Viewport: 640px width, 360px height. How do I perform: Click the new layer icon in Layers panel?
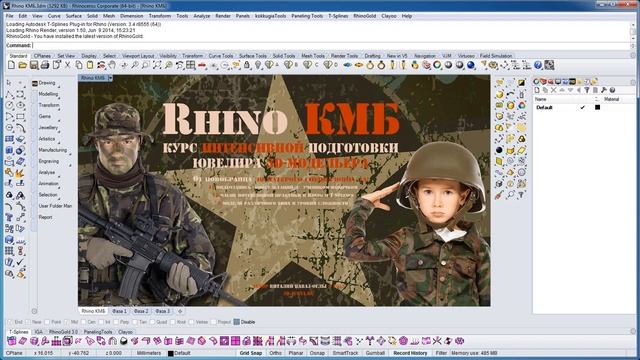point(537,90)
